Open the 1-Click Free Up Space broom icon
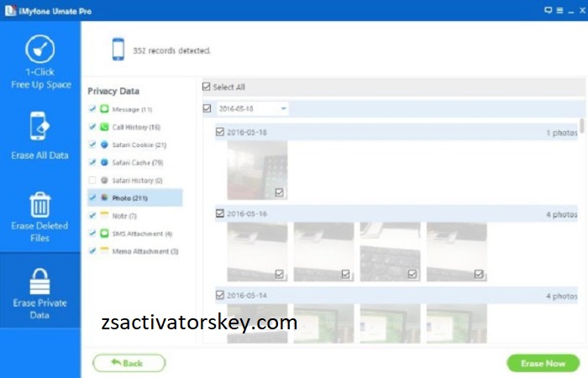This screenshot has width=588, height=378. click(x=39, y=49)
